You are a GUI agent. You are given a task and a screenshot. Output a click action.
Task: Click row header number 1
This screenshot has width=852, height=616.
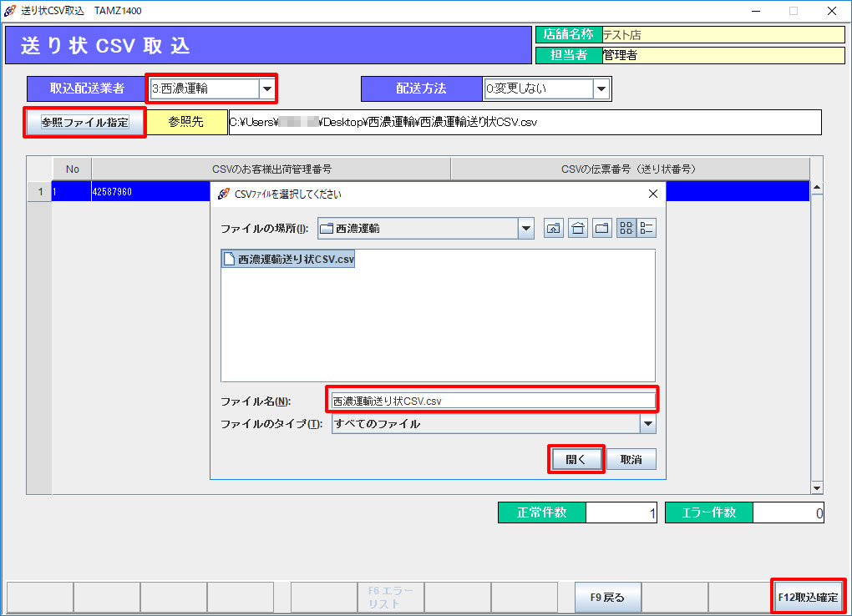pos(40,192)
